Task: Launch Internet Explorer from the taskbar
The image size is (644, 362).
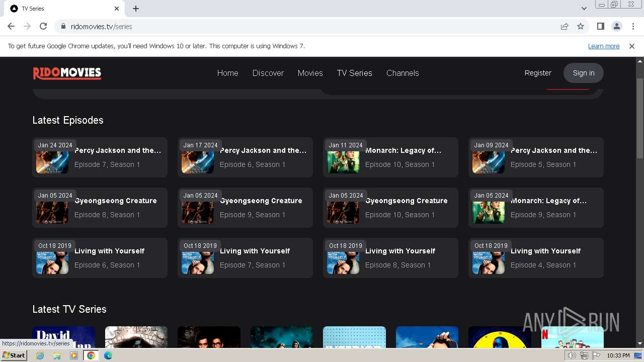Action: tap(40, 355)
